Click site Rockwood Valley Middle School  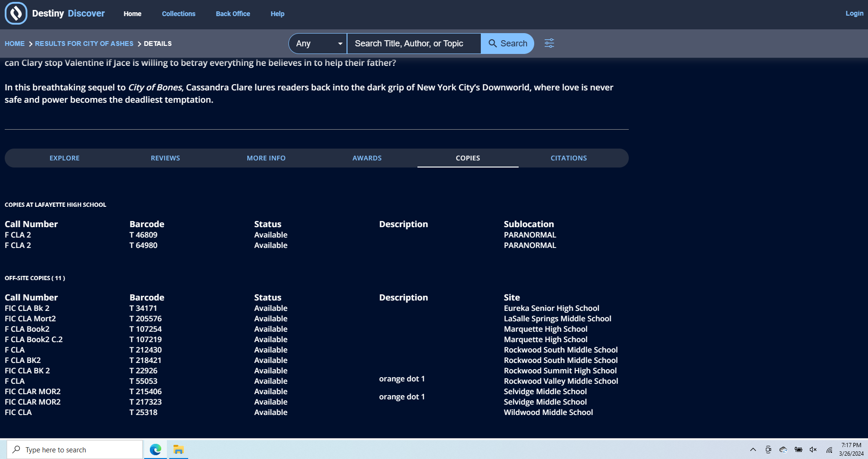pos(561,381)
